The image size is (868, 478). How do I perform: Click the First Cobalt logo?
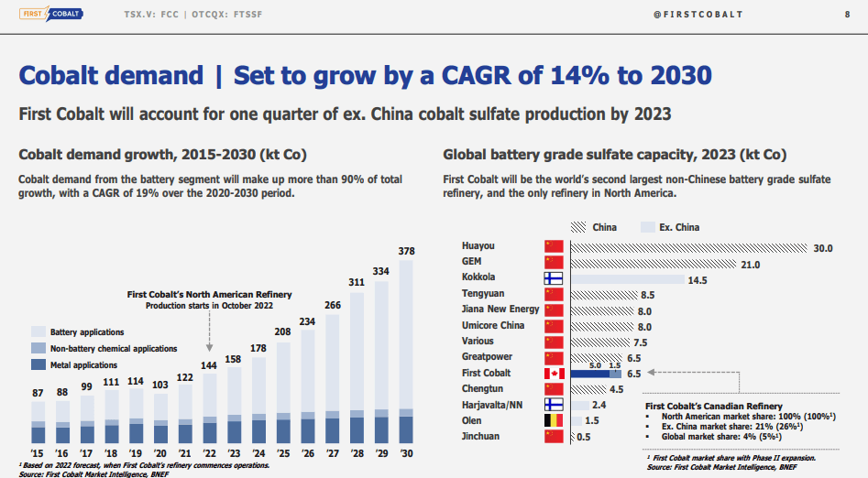[x=51, y=14]
